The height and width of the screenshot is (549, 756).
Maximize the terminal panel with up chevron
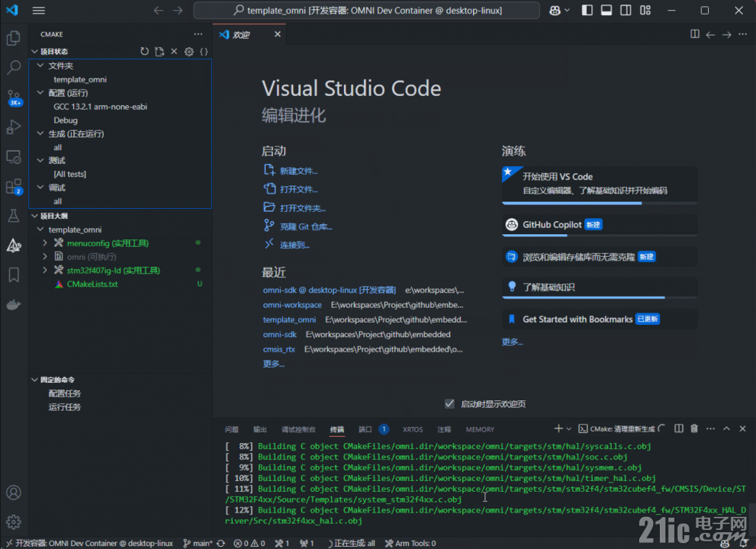[x=726, y=429]
